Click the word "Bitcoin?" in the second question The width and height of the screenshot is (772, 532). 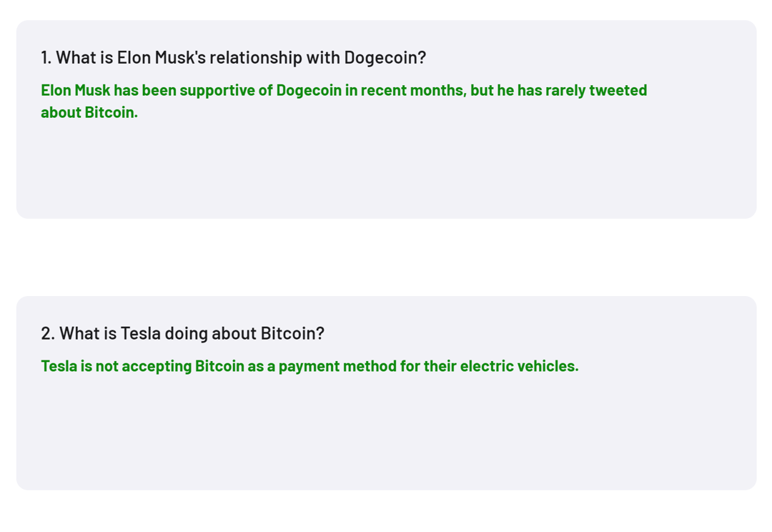(292, 333)
